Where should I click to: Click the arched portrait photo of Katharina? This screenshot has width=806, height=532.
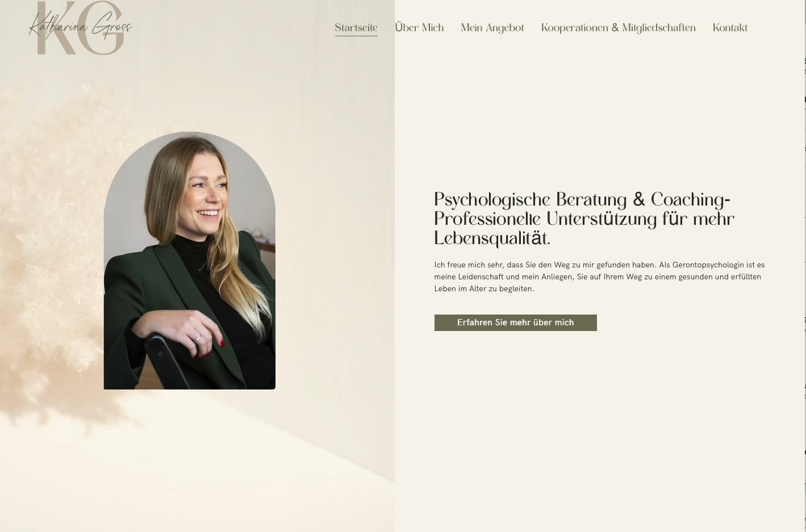coord(190,261)
